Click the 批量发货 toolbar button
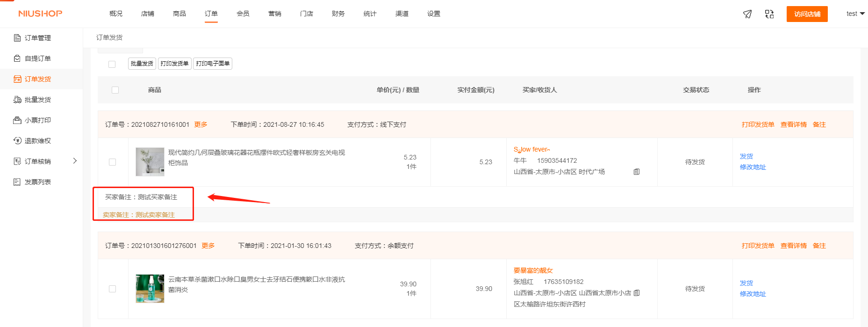This screenshot has width=868, height=327. 142,64
